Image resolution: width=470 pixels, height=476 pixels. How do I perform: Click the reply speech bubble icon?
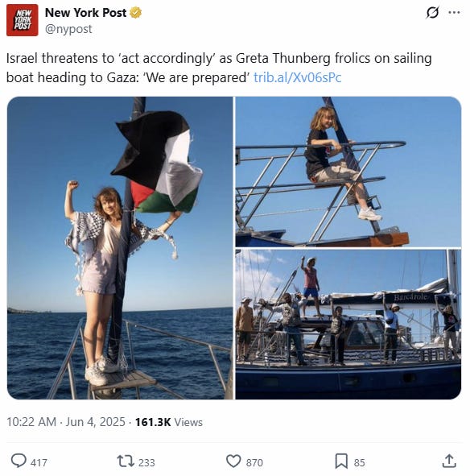[x=19, y=462]
